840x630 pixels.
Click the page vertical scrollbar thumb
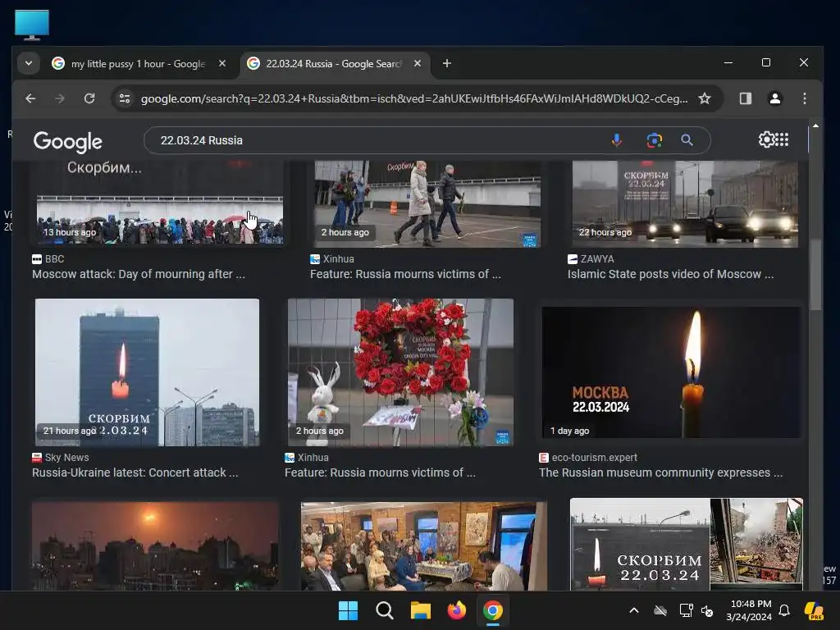(x=815, y=274)
